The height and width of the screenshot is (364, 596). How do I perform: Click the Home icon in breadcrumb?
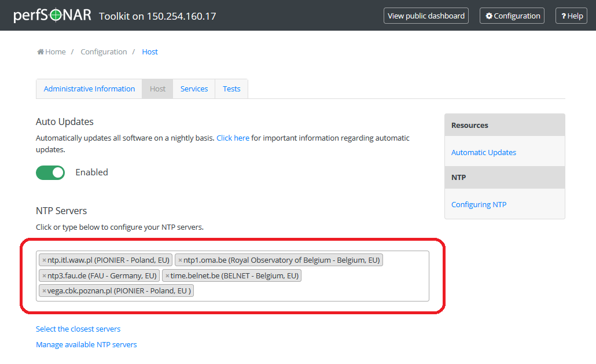pos(41,52)
